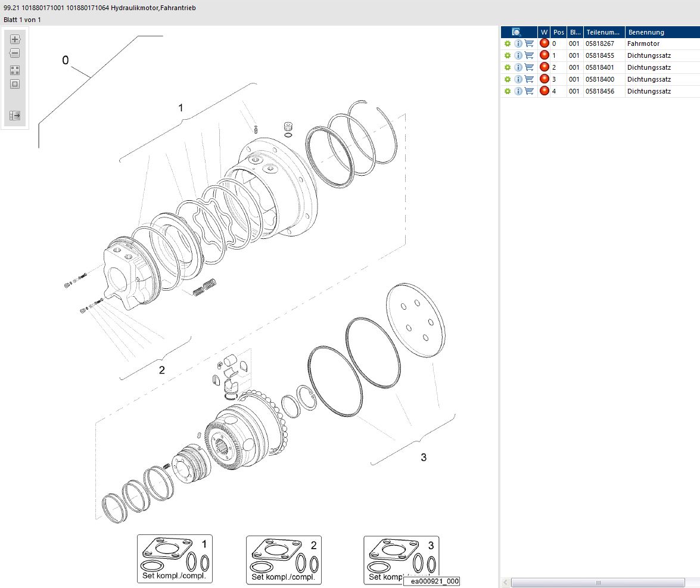Sort by the W column header
700x588 pixels.
[x=544, y=32]
